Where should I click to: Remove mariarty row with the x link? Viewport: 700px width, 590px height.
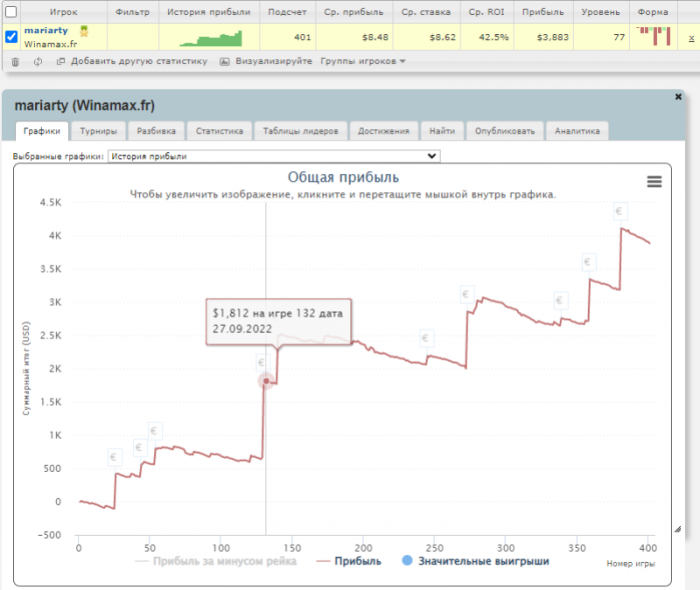pyautogui.click(x=691, y=38)
